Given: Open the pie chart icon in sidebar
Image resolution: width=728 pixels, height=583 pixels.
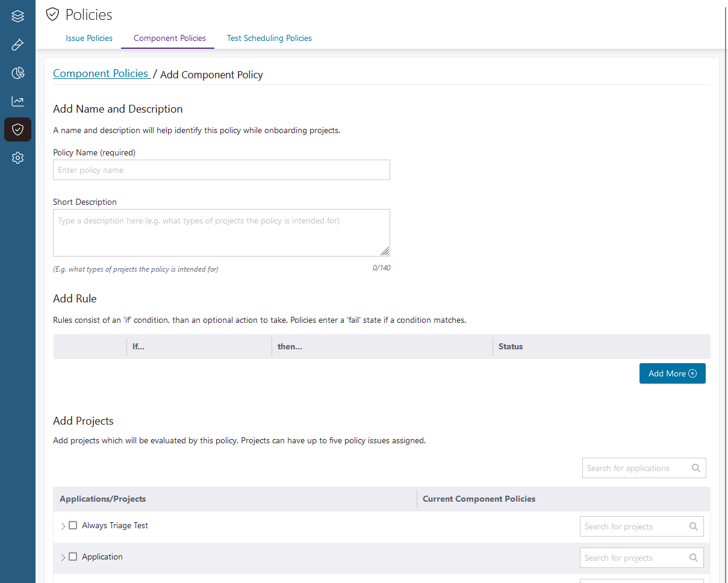Looking at the screenshot, I should click(17, 73).
